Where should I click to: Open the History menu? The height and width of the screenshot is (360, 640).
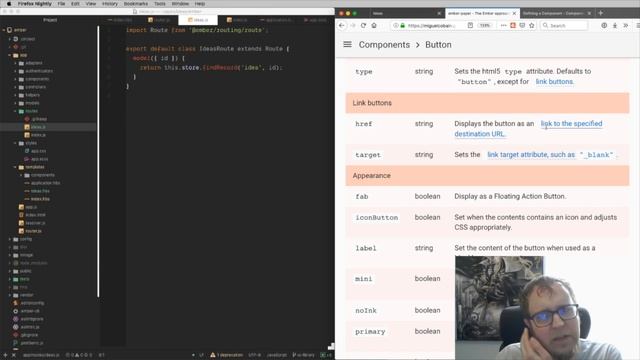[x=109, y=4]
